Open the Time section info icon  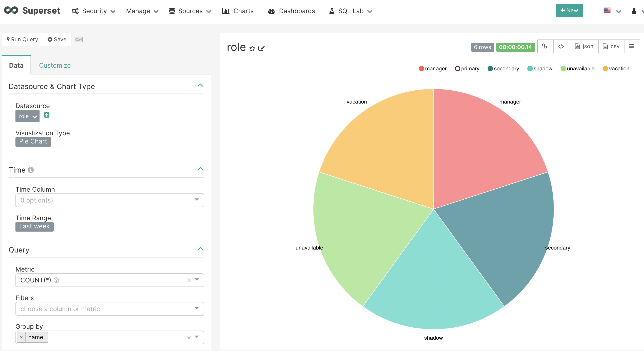click(31, 170)
